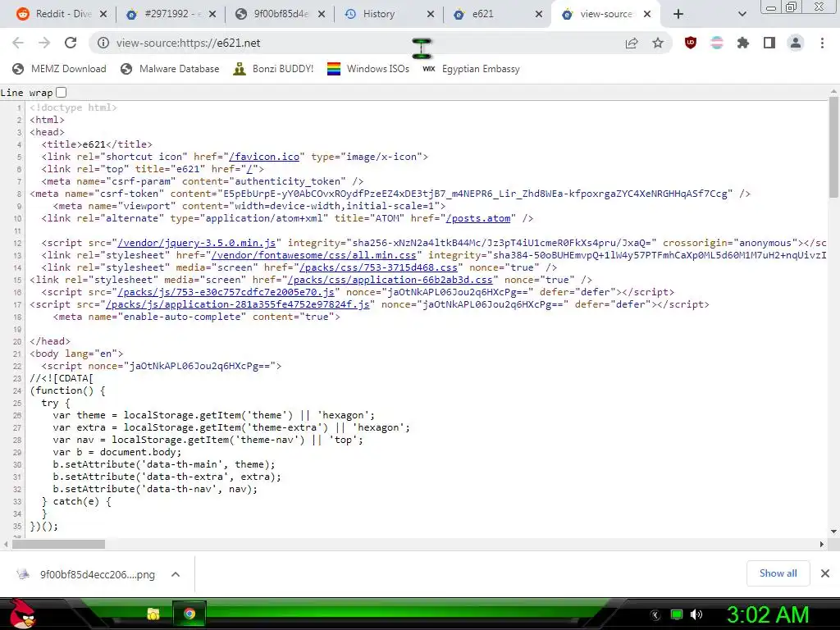Click the <title>e621</title> source line

coord(97,144)
